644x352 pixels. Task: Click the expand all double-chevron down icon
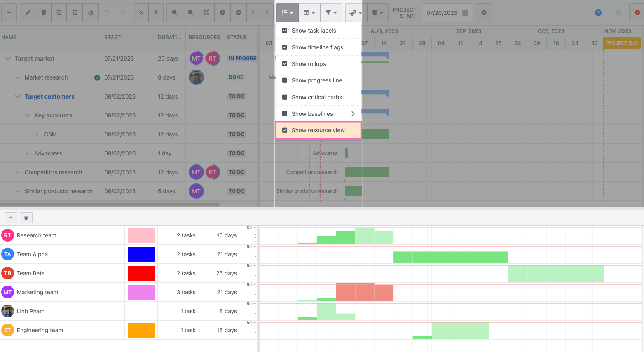pyautogui.click(x=141, y=13)
